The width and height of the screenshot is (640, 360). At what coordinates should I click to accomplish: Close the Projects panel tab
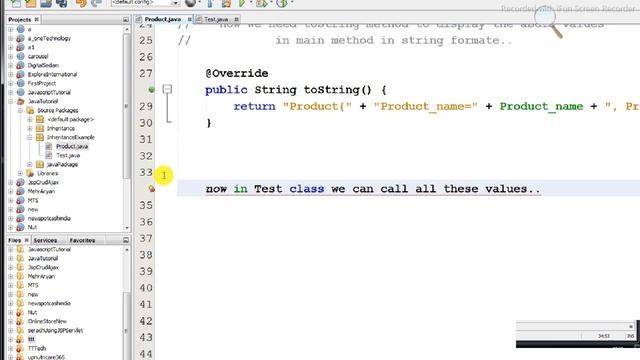(36, 19)
